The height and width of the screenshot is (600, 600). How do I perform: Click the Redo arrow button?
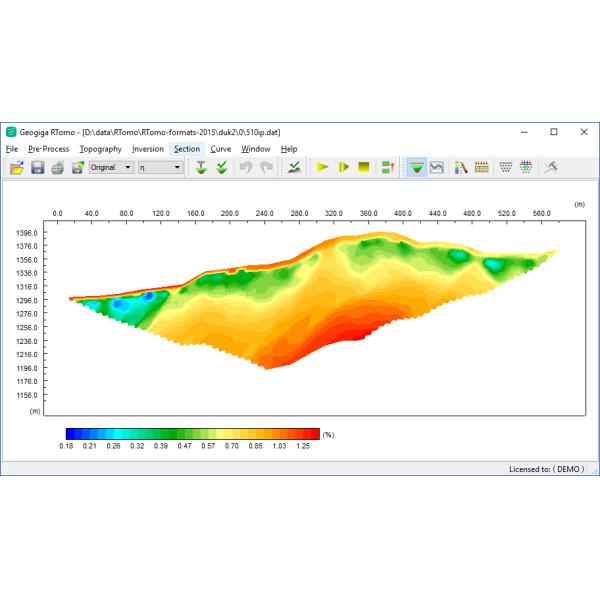[266, 167]
